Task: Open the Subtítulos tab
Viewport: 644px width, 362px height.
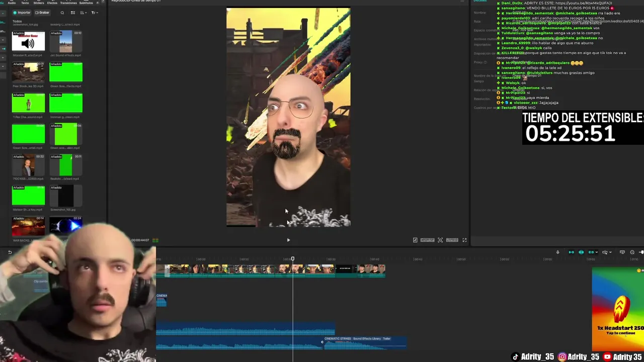Action: click(87, 3)
